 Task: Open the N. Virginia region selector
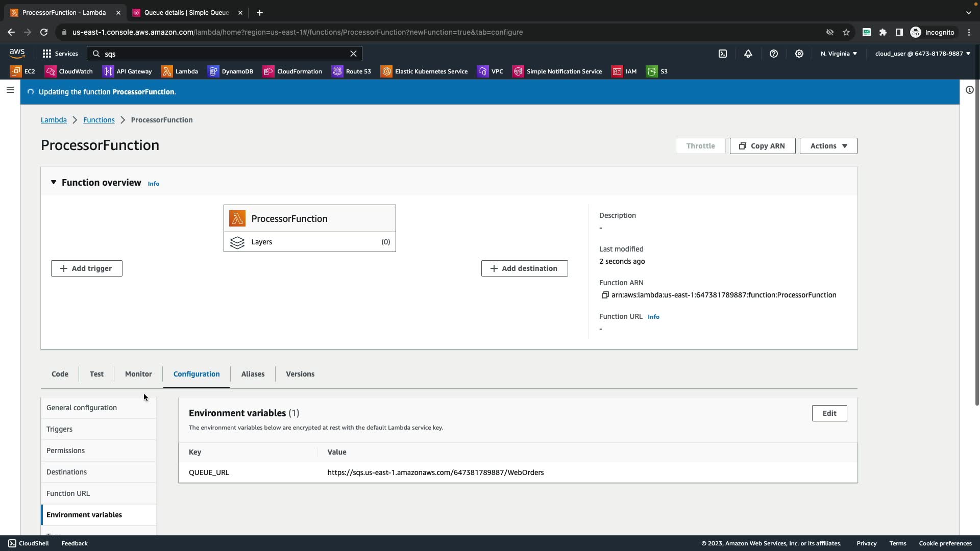click(839, 54)
